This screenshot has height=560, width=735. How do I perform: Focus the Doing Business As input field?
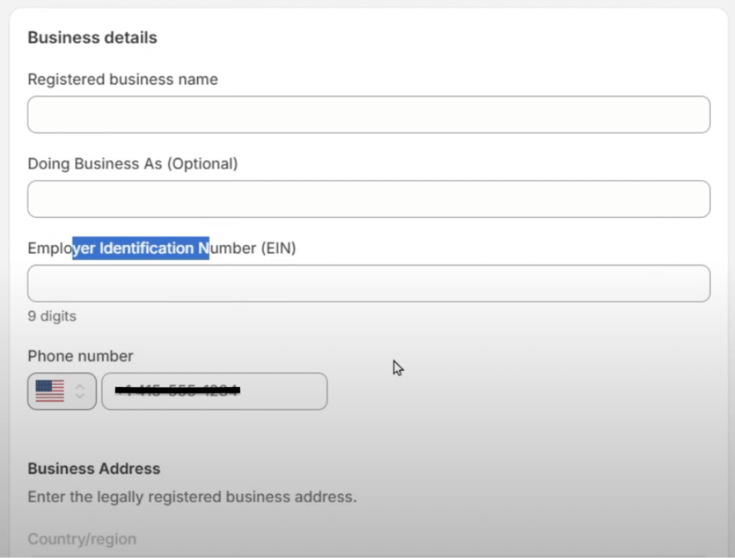pos(368,199)
